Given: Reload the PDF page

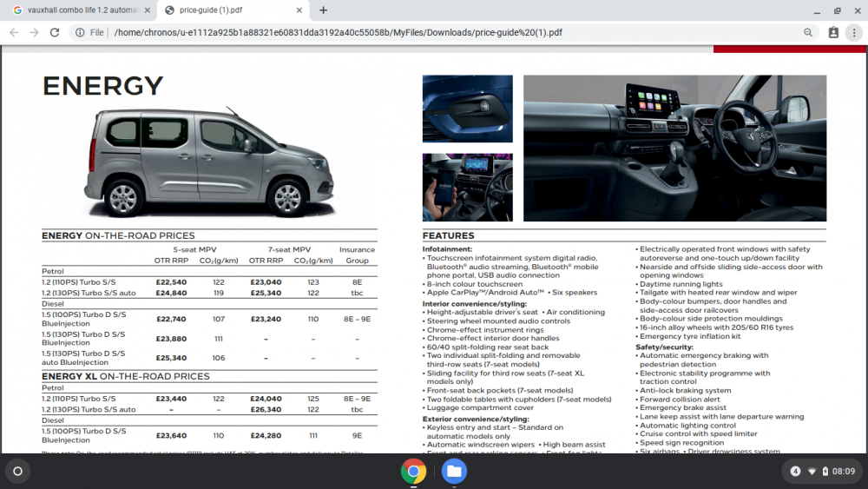Looking at the screenshot, I should tap(54, 33).
